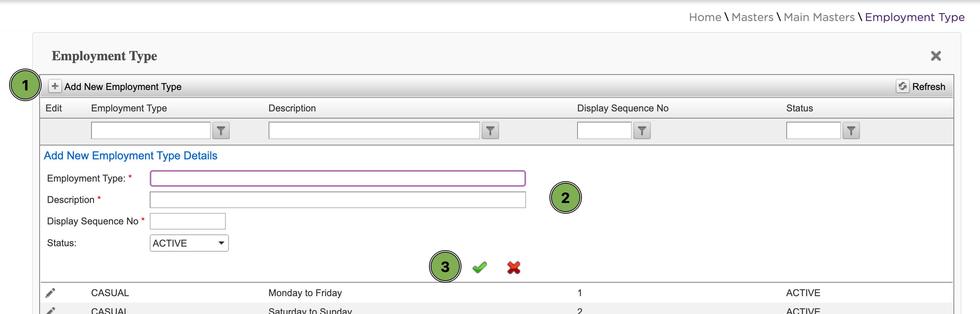
Task: Click the Description column filter icon
Action: 490,131
